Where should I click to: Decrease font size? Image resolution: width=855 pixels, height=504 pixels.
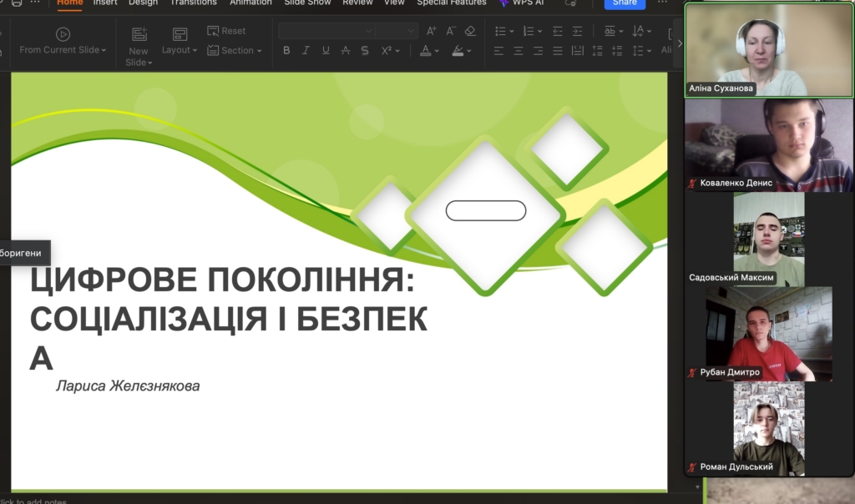(451, 31)
